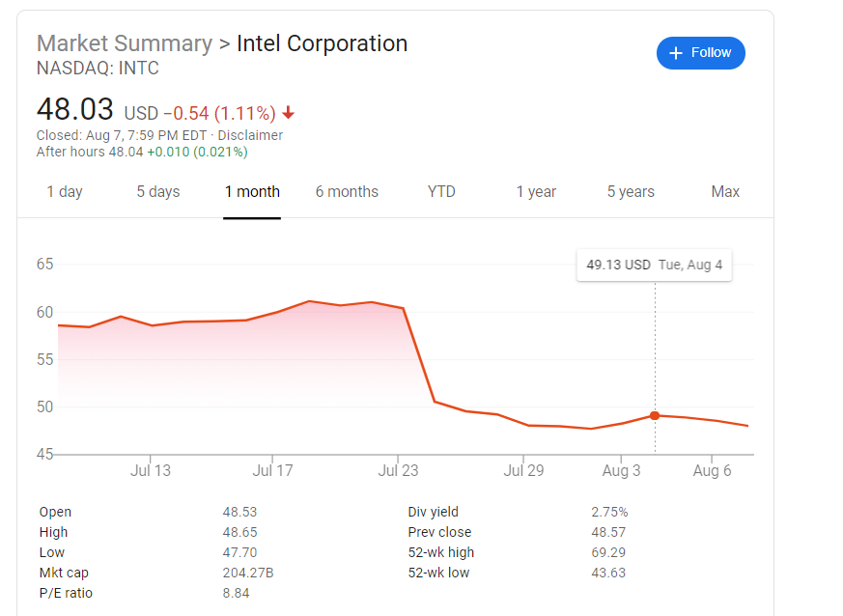
Task: Click the Aug 6 date label
Action: 712,470
